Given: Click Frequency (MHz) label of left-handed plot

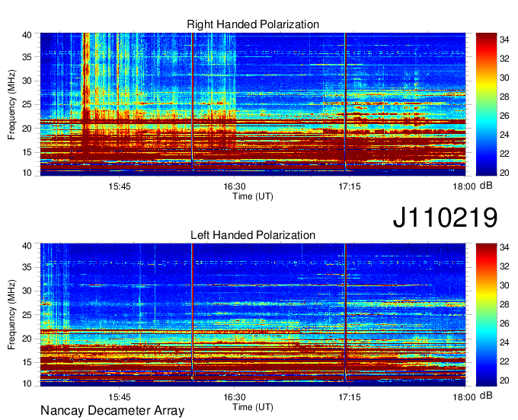Looking at the screenshot, I should [x=11, y=315].
